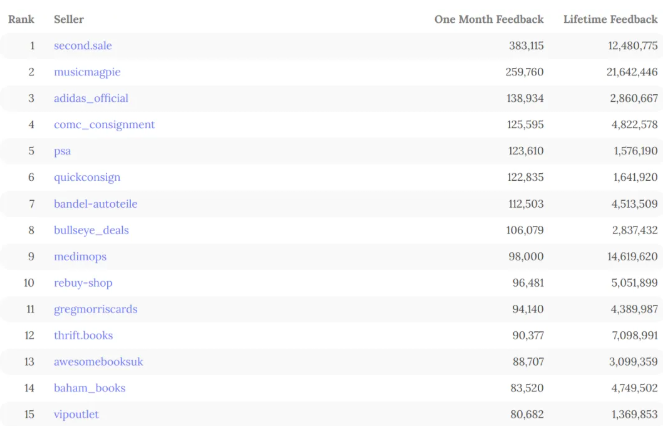Visit the vipoutlet seller link
This screenshot has width=663, height=426.
(x=76, y=414)
